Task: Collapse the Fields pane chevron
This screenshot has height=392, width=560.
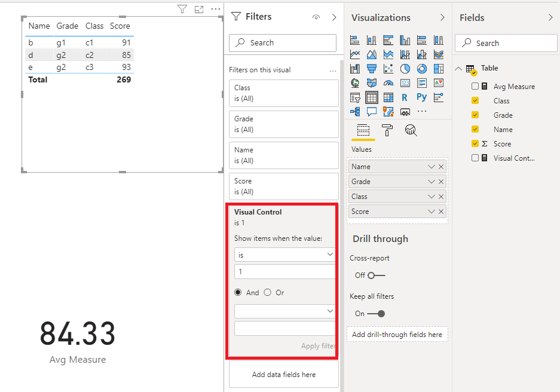Action: click(x=550, y=17)
